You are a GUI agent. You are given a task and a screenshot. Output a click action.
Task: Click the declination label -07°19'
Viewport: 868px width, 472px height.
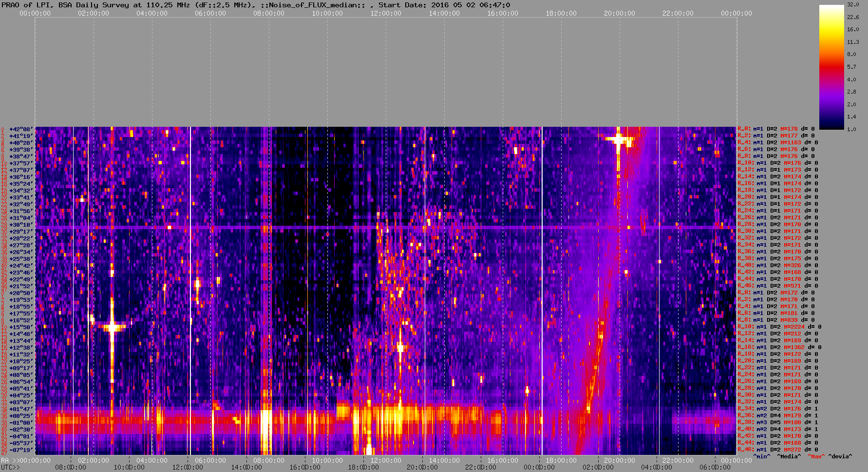[21, 450]
